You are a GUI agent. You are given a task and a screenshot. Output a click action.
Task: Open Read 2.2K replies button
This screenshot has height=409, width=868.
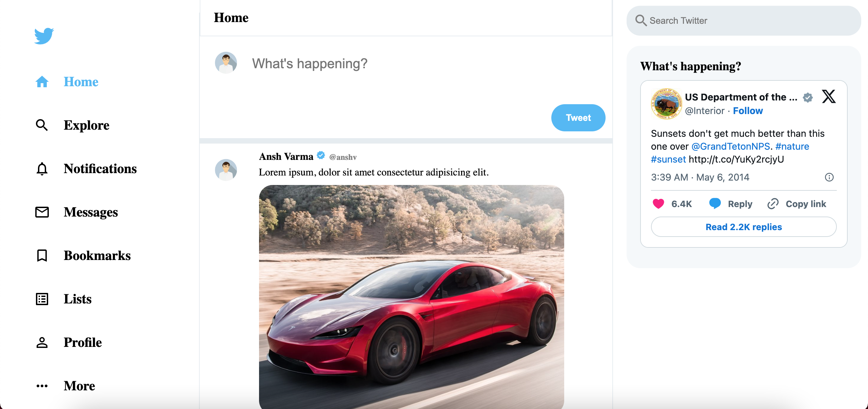744,227
